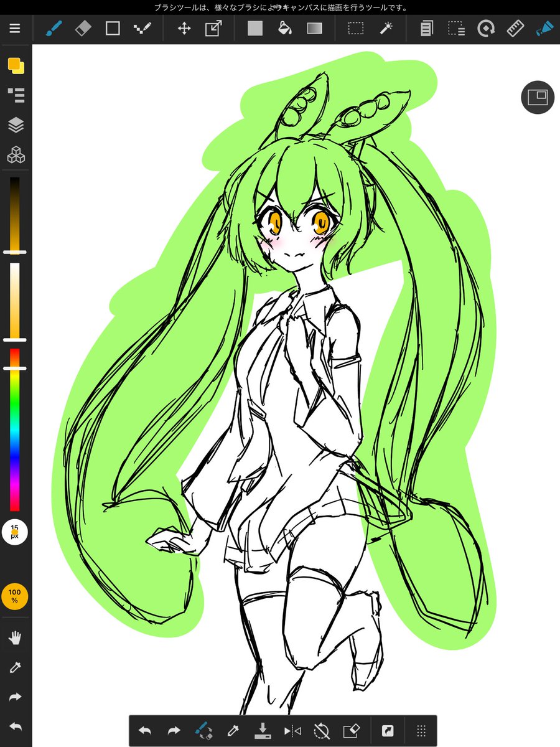Tap the arrow-in-box icon in bottom bar

coord(387,731)
